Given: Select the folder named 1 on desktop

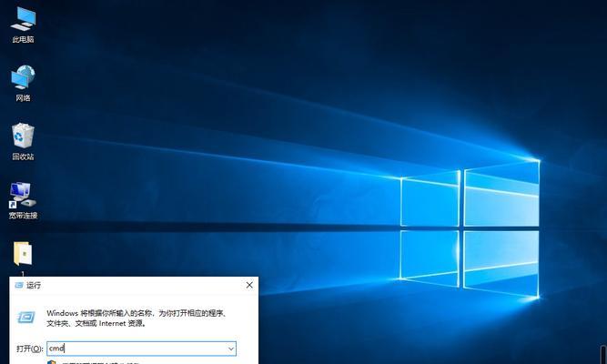Looking at the screenshot, I should (x=24, y=258).
